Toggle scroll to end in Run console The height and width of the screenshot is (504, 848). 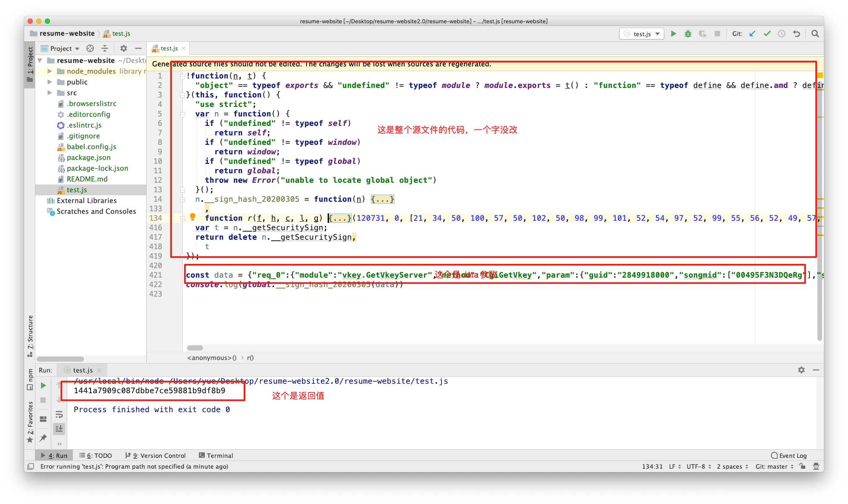[x=59, y=429]
